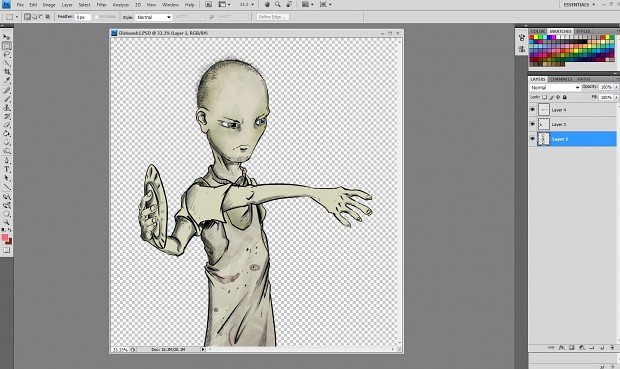This screenshot has height=369, width=620.
Task: Click the background color swatch
Action: point(9,241)
